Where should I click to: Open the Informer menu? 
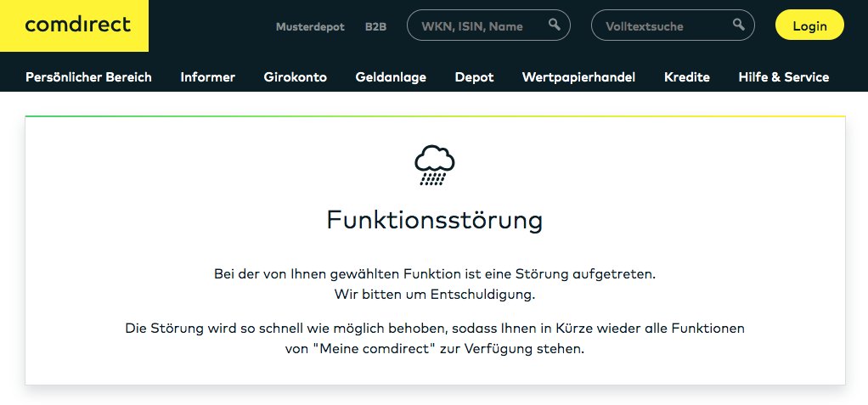tap(207, 77)
